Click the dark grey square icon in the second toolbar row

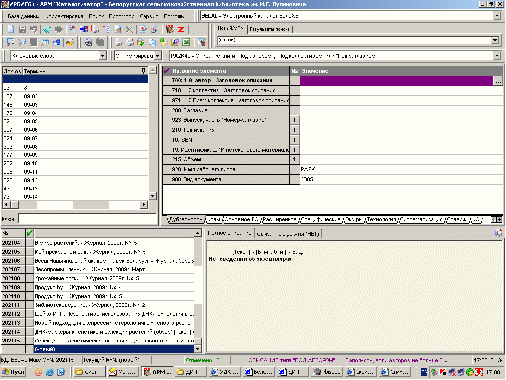(x=33, y=42)
